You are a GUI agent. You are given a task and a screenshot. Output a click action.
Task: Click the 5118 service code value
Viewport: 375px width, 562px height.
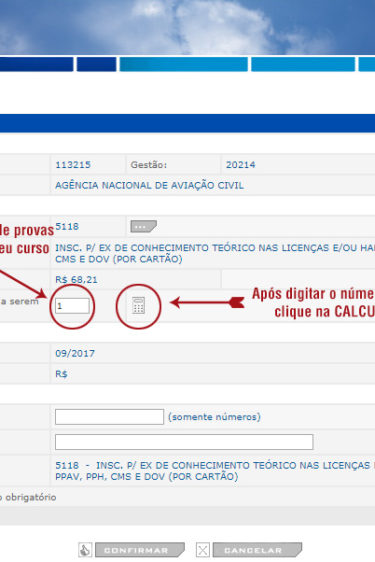click(67, 227)
